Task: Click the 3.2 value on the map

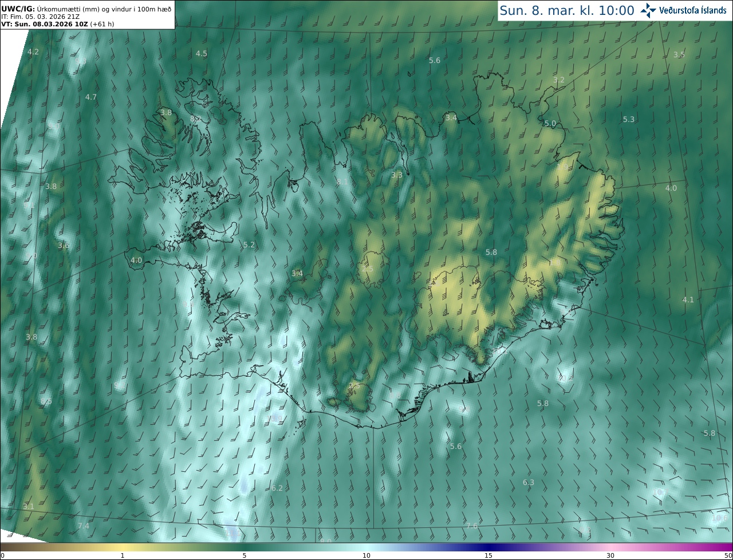Action: pos(559,80)
